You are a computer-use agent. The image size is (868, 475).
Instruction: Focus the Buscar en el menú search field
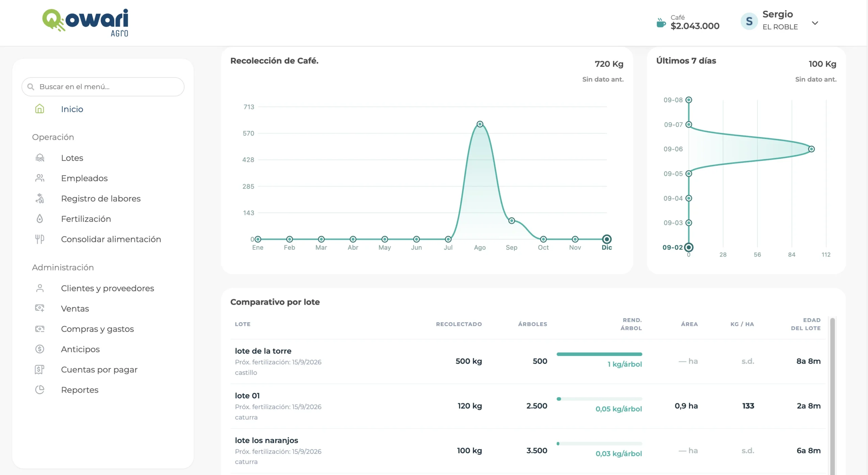coord(103,87)
